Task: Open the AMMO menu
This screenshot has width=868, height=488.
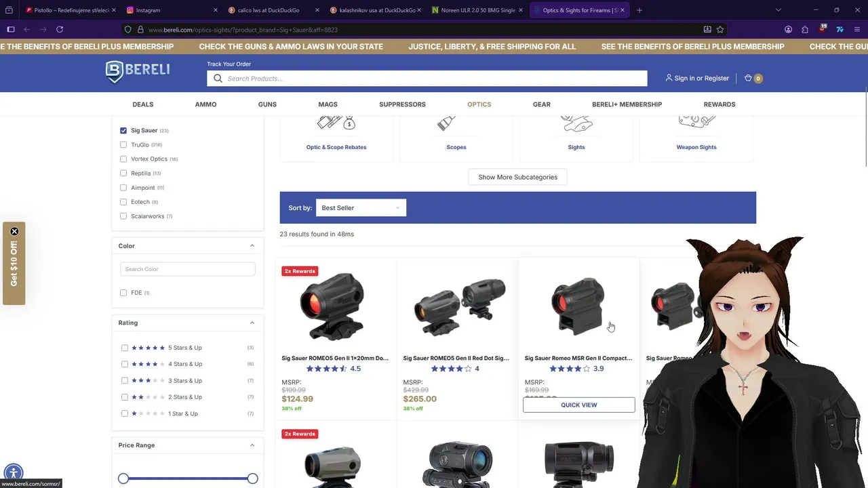Action: point(205,104)
